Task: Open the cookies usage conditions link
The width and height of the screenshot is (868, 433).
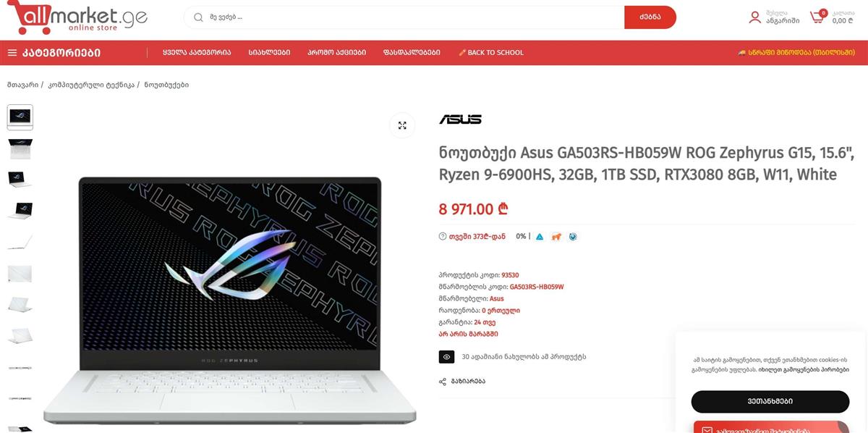Action: point(804,369)
